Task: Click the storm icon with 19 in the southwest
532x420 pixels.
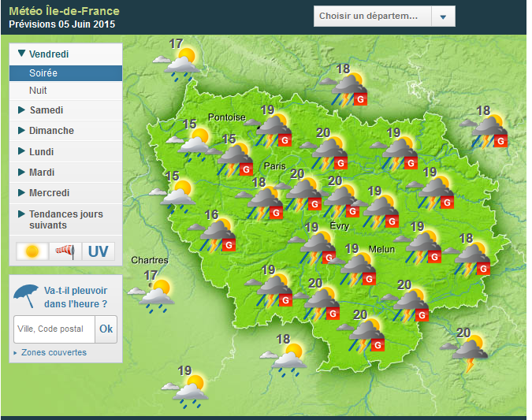Action: (x=269, y=291)
